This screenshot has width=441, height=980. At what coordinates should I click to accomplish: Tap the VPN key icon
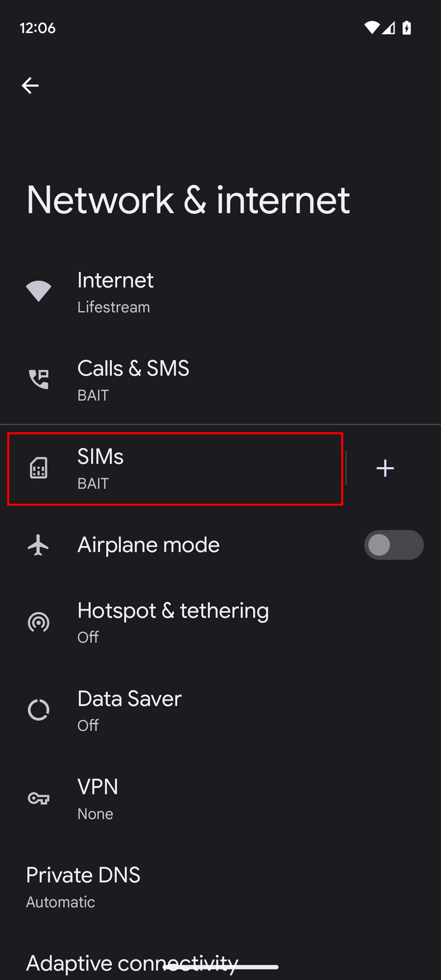click(x=39, y=798)
